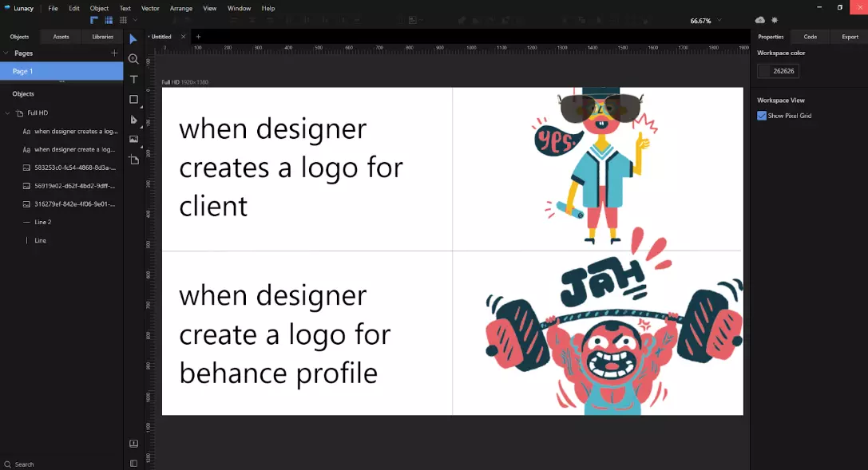The width and height of the screenshot is (868, 470).
Task: Open the File menu
Action: (54, 8)
